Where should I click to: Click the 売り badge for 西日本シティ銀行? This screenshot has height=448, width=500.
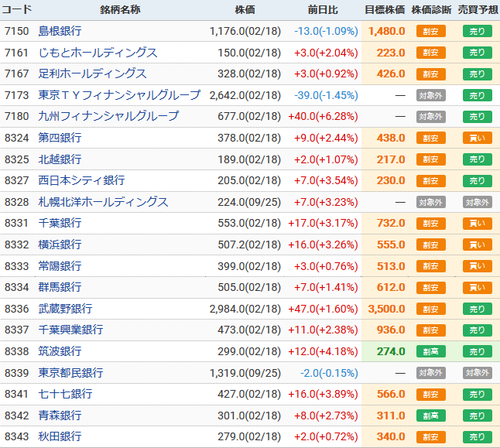pos(478,181)
